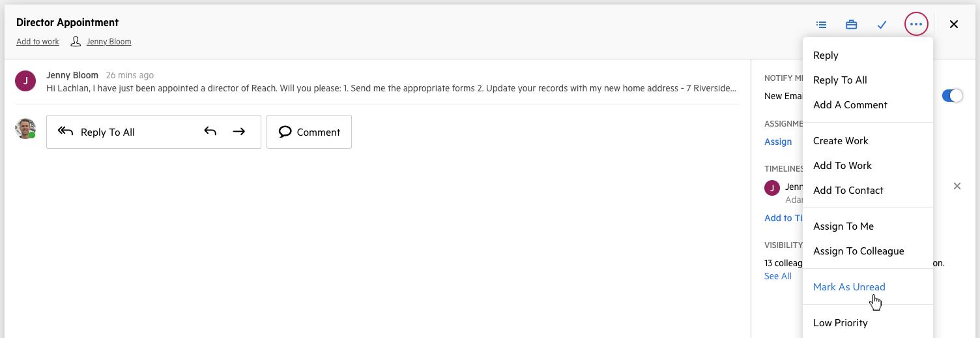
Task: Toggle the New Email notification switch
Action: 951,96
